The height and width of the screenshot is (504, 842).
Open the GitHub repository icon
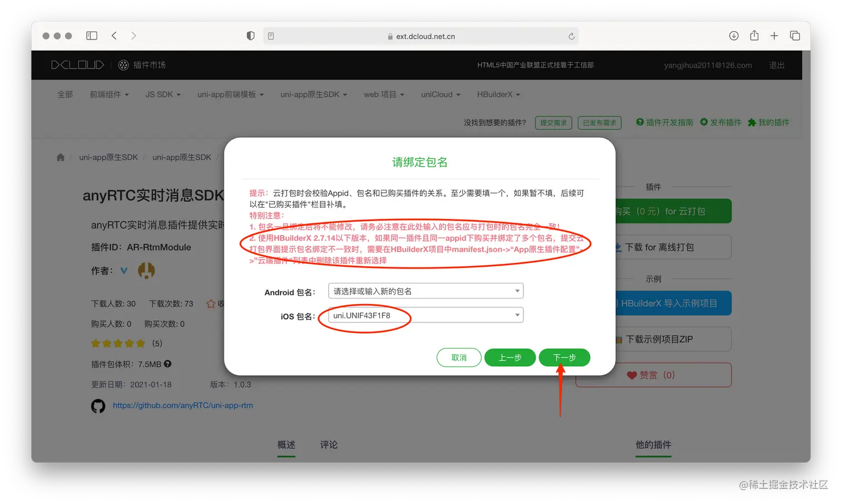pyautogui.click(x=98, y=406)
